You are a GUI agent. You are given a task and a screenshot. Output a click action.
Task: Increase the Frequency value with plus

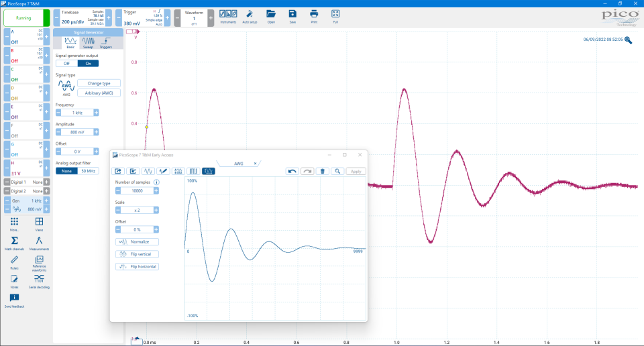pos(96,113)
